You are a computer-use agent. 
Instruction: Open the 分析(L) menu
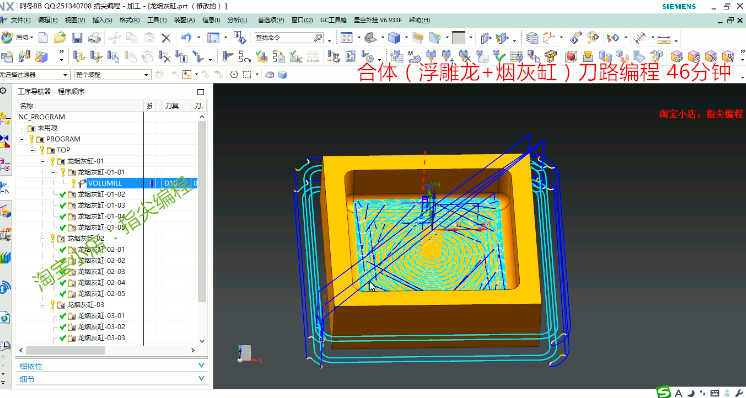click(237, 20)
